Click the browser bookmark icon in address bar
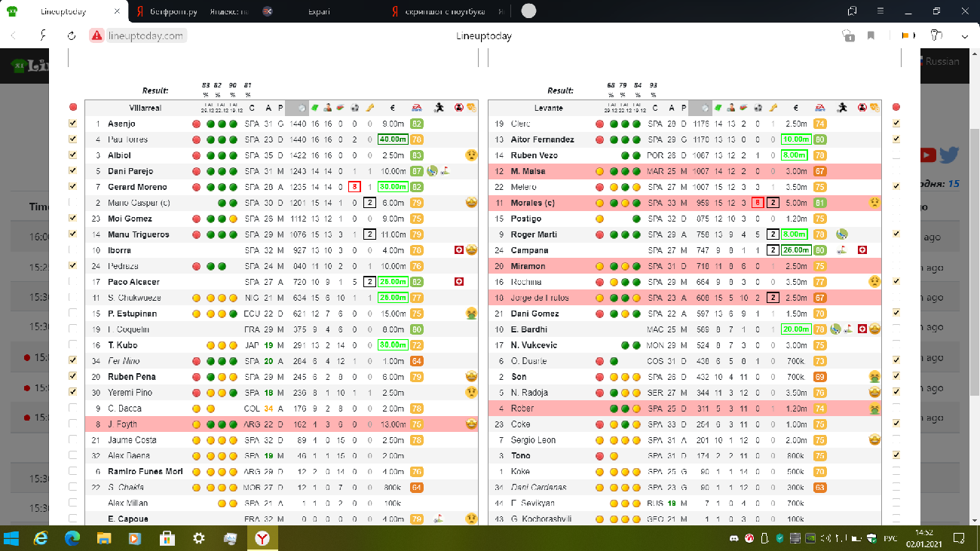Viewport: 980px width, 551px height. point(871,35)
